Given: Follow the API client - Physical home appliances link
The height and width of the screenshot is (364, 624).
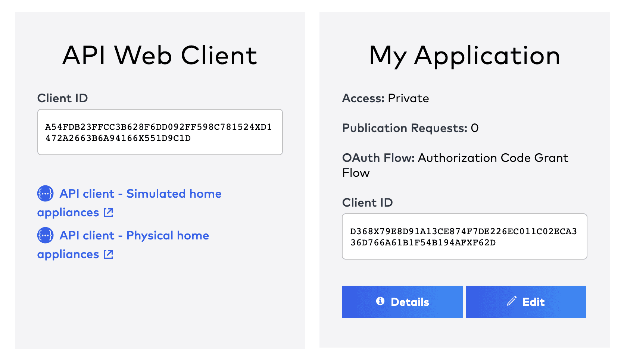Looking at the screenshot, I should click(134, 236).
